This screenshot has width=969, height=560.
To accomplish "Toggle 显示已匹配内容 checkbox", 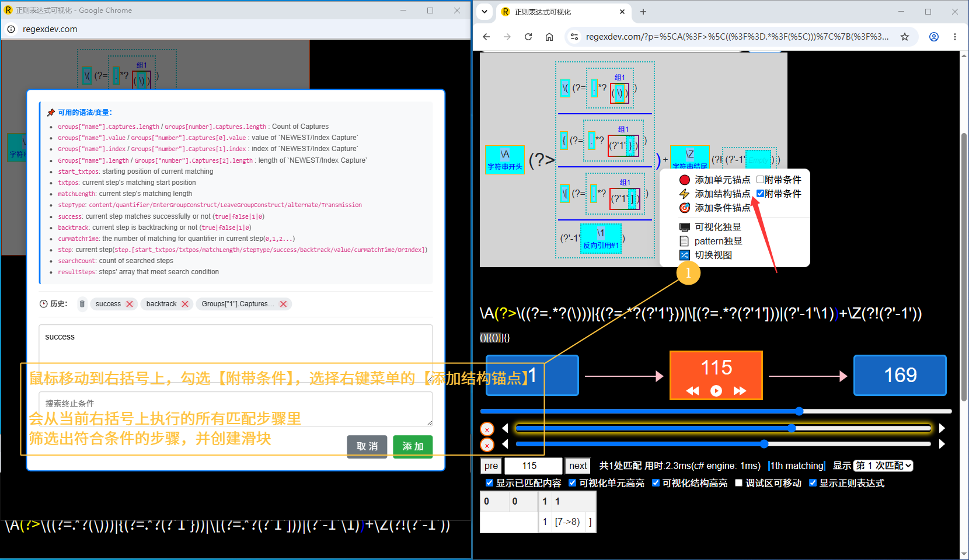I will (x=489, y=483).
